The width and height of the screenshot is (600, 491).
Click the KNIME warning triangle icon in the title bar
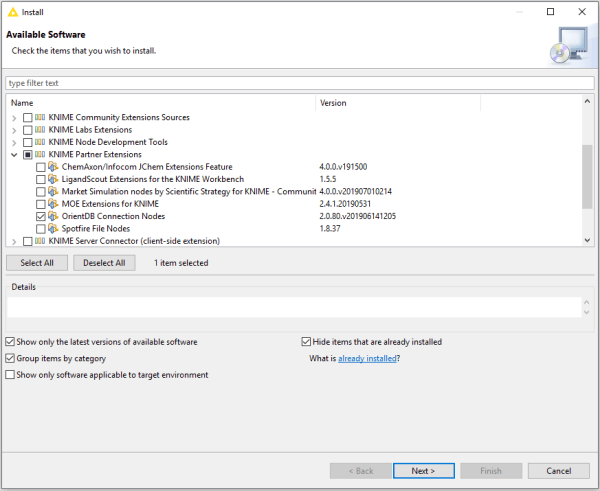tap(13, 12)
